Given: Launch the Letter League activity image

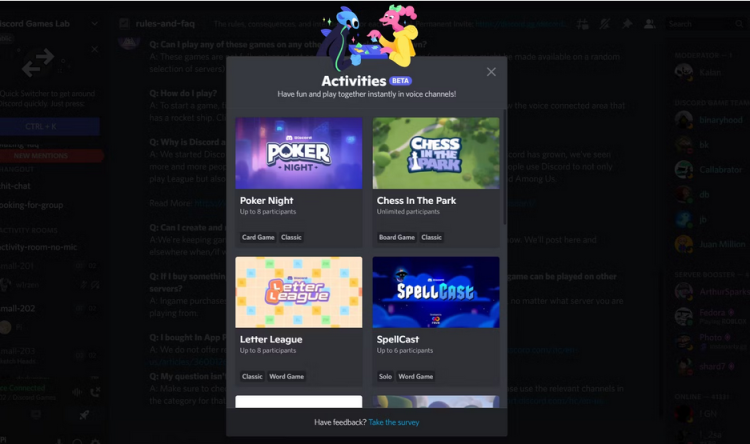Looking at the screenshot, I should click(298, 292).
